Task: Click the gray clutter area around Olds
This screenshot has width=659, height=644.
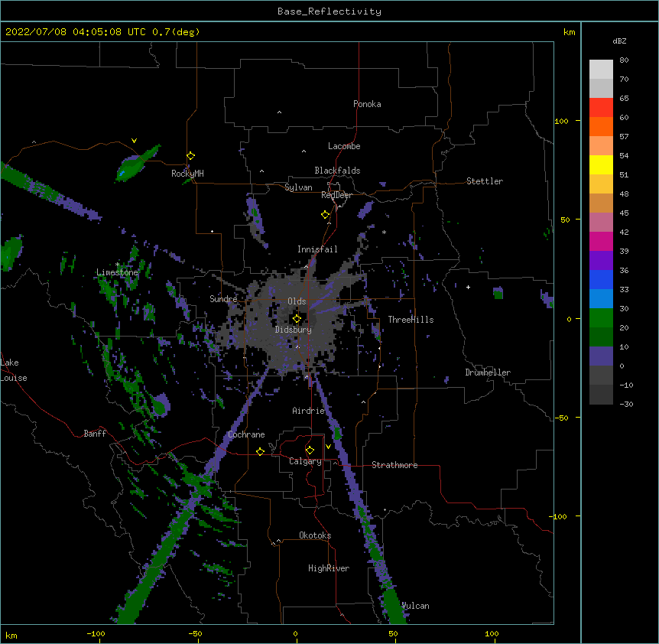Action: (x=294, y=320)
